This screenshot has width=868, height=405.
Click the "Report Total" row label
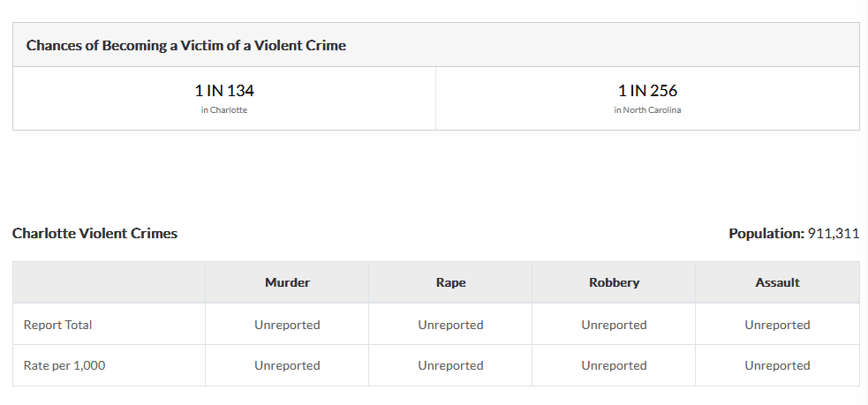click(x=57, y=325)
